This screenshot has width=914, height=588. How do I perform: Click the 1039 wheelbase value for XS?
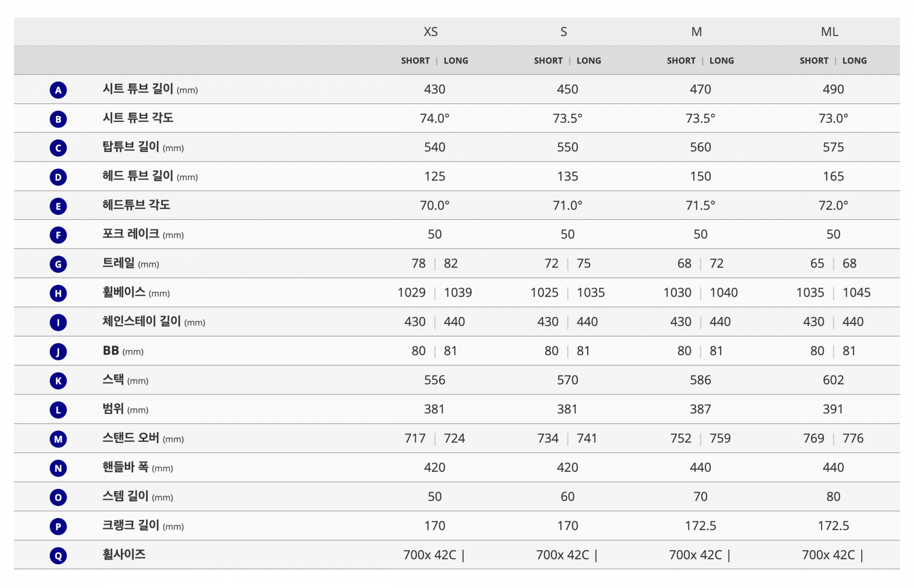[x=458, y=292]
